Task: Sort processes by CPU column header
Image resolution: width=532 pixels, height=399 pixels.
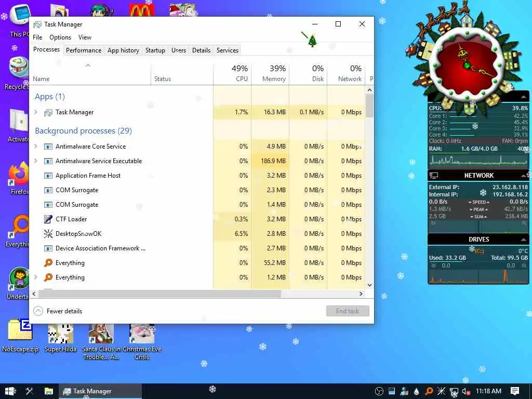Action: [x=232, y=74]
